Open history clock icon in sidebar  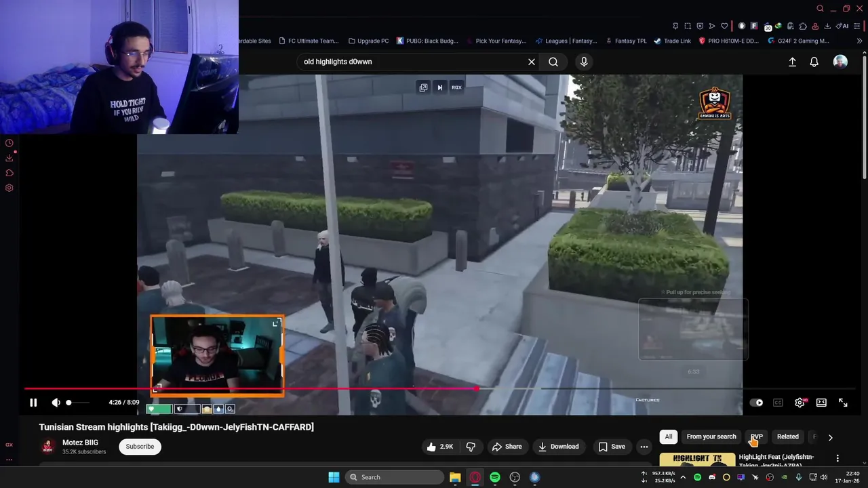click(9, 143)
